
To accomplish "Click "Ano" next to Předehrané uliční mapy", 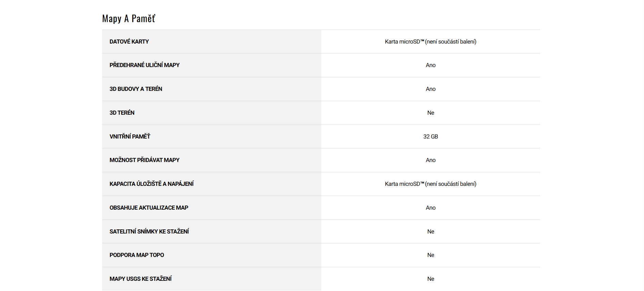I will pyautogui.click(x=431, y=65).
